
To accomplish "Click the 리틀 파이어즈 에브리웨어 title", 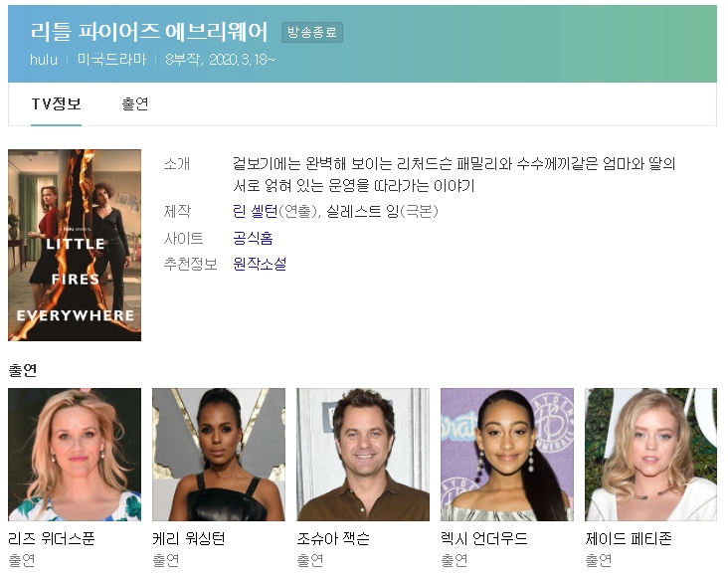I will pos(150,32).
